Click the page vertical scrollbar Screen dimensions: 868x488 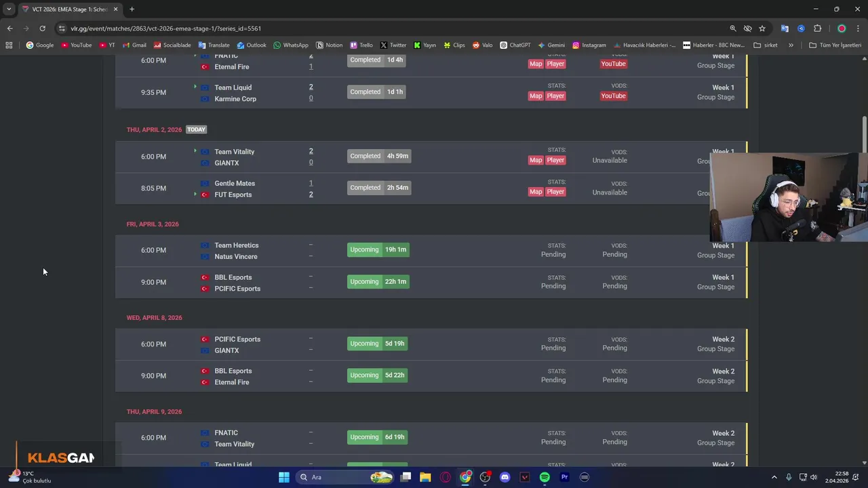click(864, 134)
